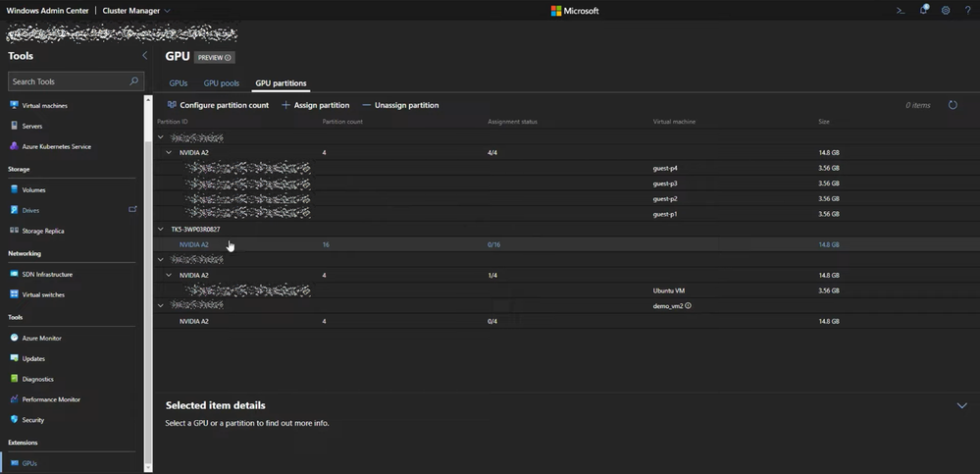Select the guest-p4 partition row
Image resolution: width=980 pixels, height=474 pixels.
566,168
